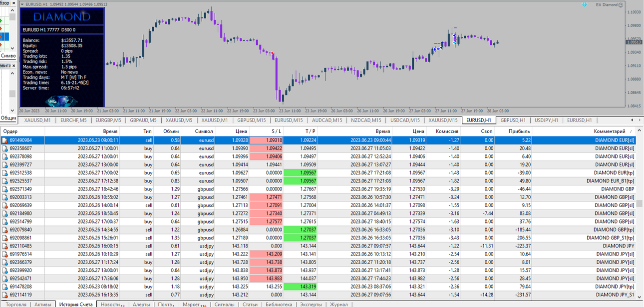Click the red S/L cell 1.09318
The width and height of the screenshot is (644, 307).
[266, 140]
